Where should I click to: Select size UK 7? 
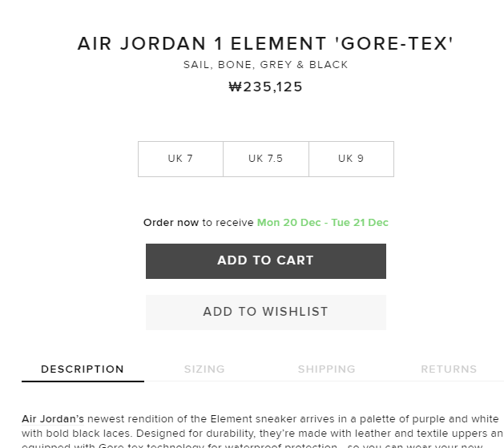tap(180, 159)
